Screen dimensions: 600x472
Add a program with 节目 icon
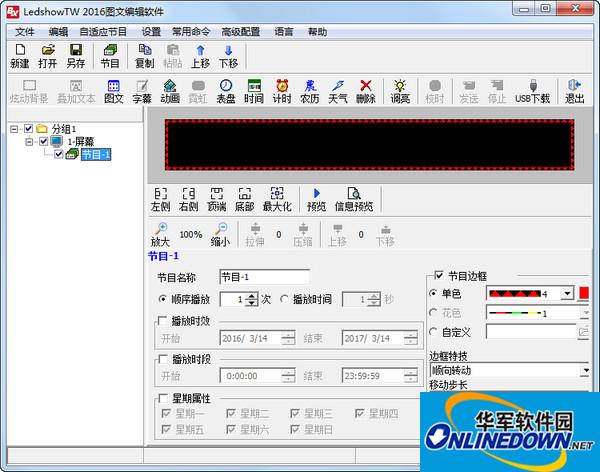pos(110,56)
